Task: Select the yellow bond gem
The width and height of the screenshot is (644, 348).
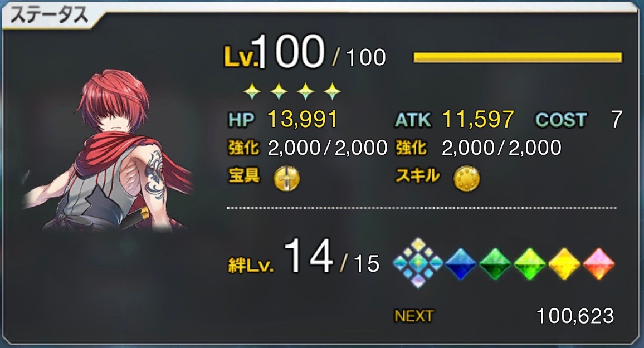Action: pyautogui.click(x=564, y=264)
